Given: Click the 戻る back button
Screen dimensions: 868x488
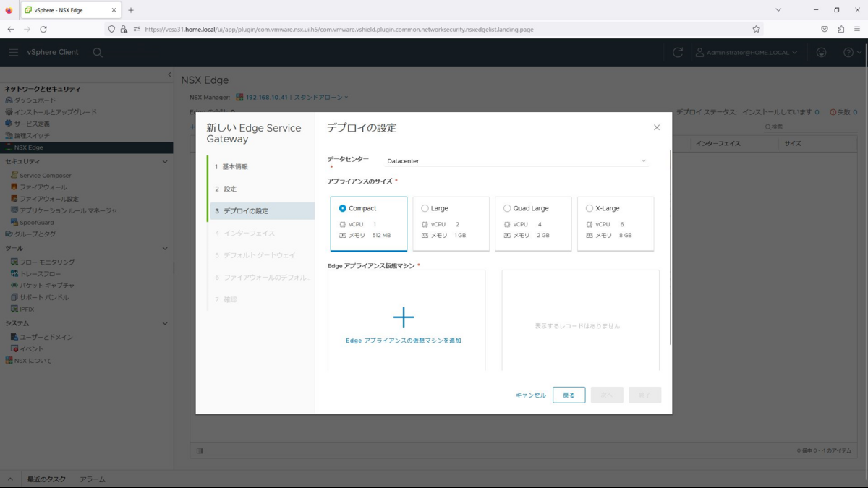Looking at the screenshot, I should (569, 395).
